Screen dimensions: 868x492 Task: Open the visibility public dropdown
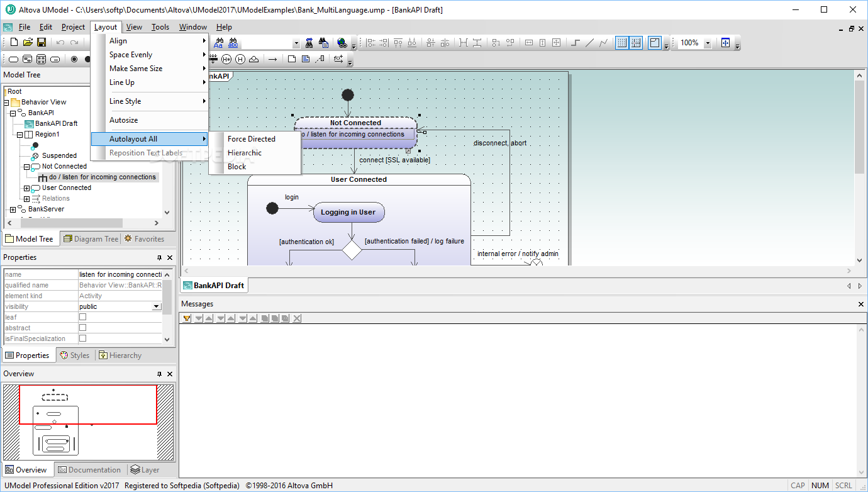point(157,306)
